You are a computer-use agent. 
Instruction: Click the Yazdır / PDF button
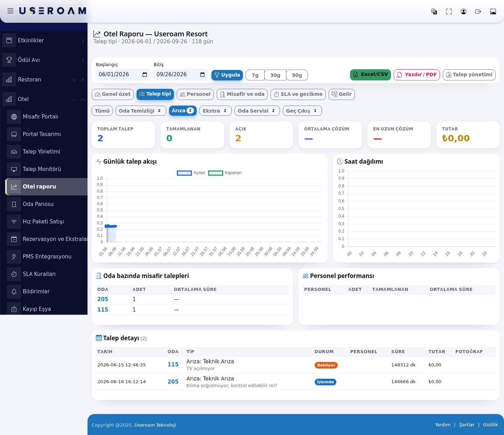[x=417, y=75]
